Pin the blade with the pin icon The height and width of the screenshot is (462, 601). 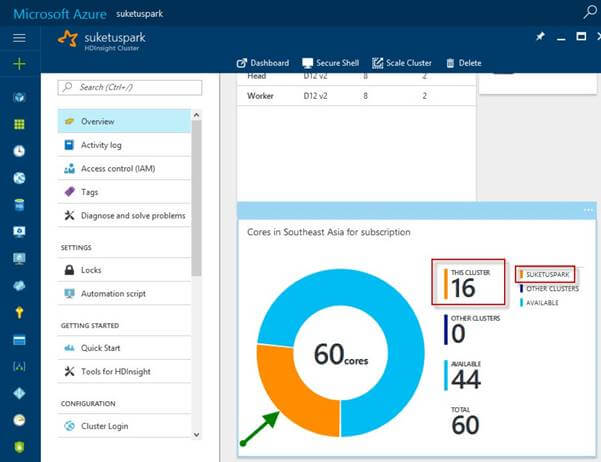click(x=540, y=36)
